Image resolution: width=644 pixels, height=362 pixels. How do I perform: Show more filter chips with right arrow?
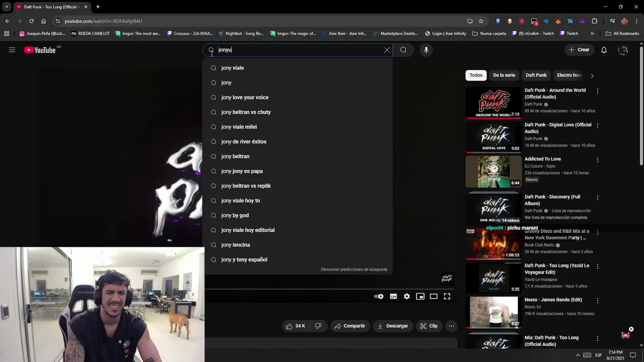pyautogui.click(x=592, y=76)
